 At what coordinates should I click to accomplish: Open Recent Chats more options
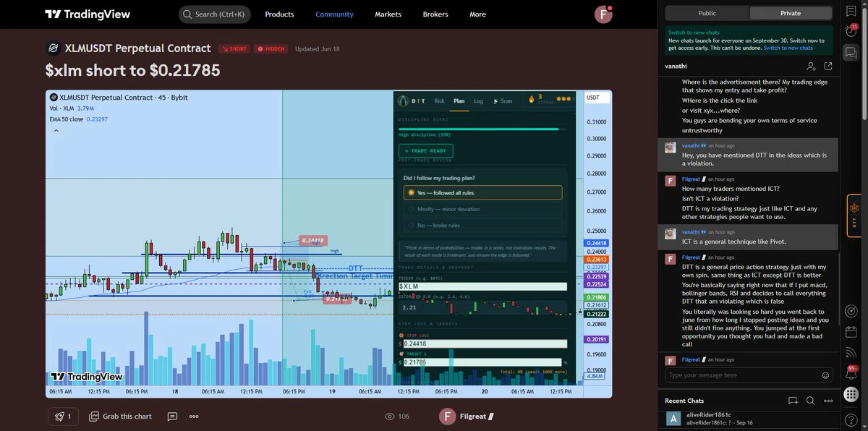(828, 401)
